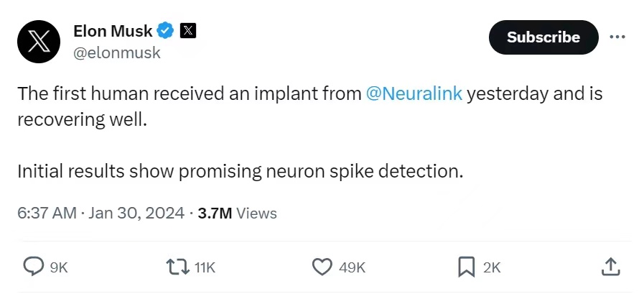
Task: Follow the @Neuralink mention link
Action: 414,94
